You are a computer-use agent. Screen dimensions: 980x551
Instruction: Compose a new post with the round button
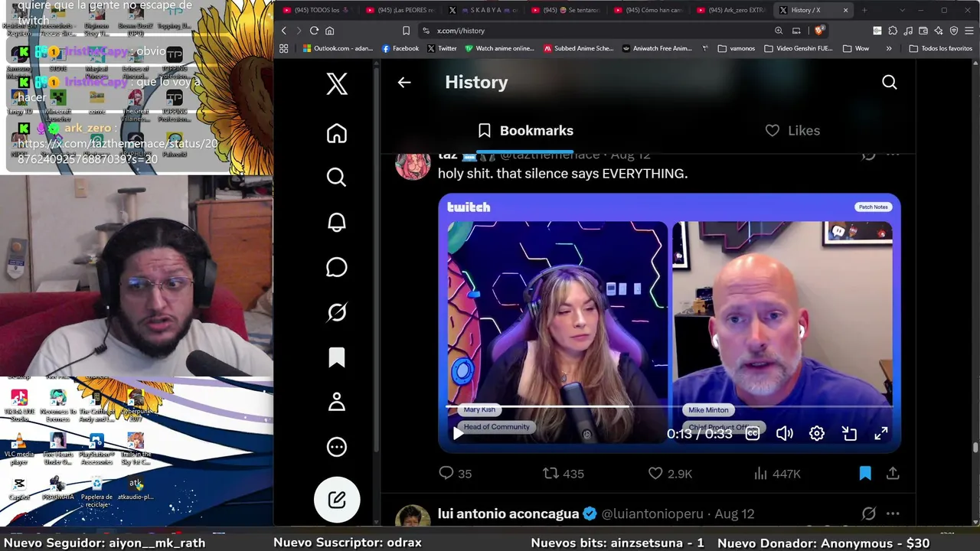(337, 500)
